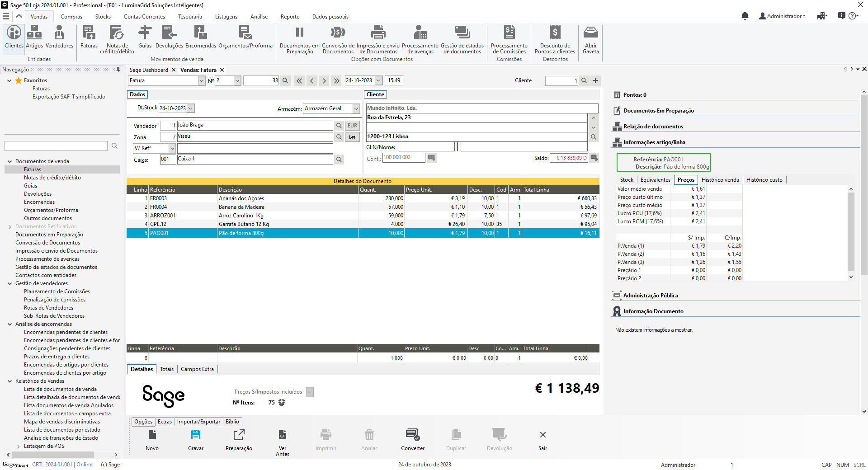Toggle the EUR currency button
Image resolution: width=868 pixels, height=470 pixels.
coord(352,126)
